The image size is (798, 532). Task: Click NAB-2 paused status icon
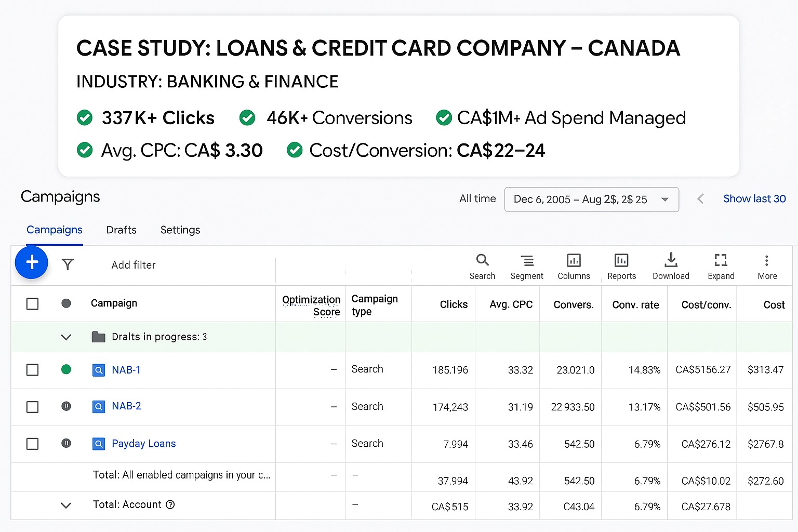66,406
